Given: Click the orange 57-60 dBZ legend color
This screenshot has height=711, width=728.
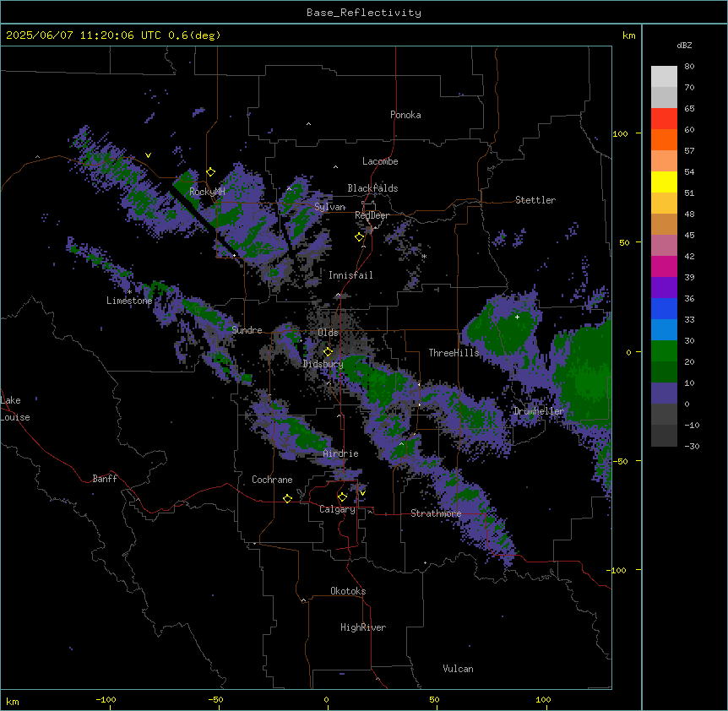Looking at the screenshot, I should pos(664,139).
